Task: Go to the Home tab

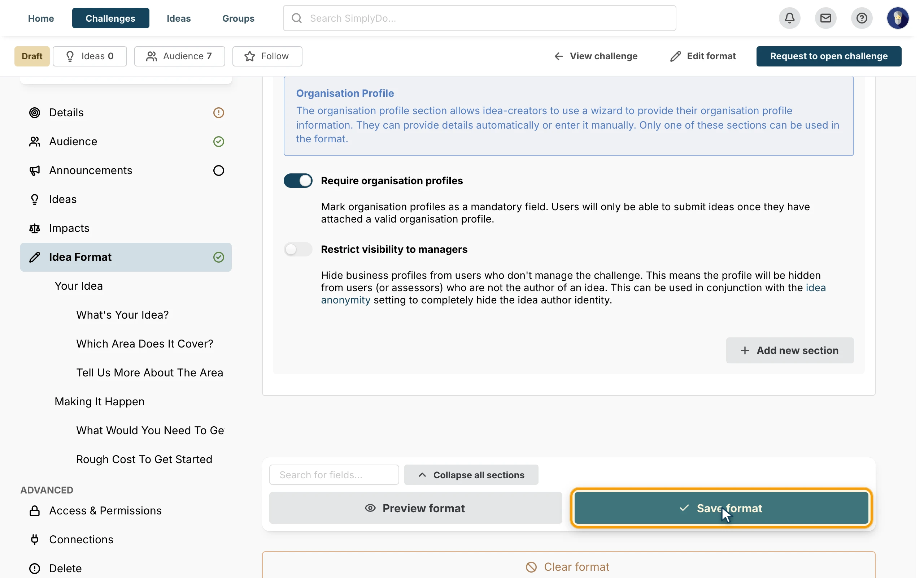Action: (x=41, y=18)
